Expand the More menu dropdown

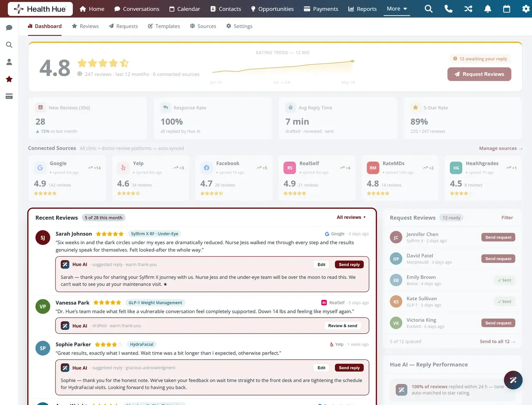pyautogui.click(x=397, y=9)
